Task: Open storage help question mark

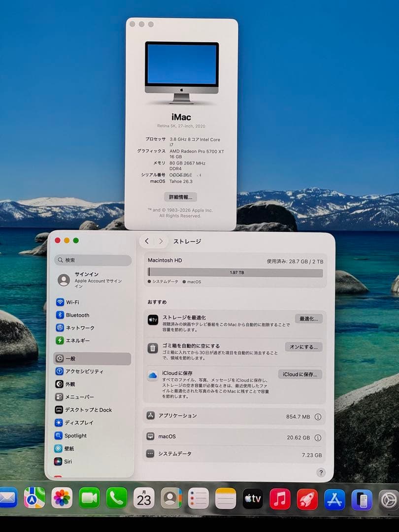Action: point(321,472)
